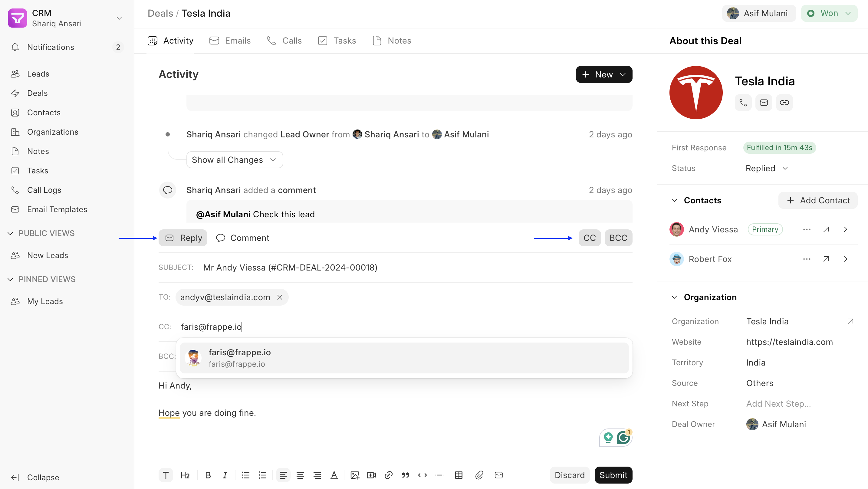868x489 pixels.
Task: Click the Asif Mulani assignee button
Action: tap(759, 14)
